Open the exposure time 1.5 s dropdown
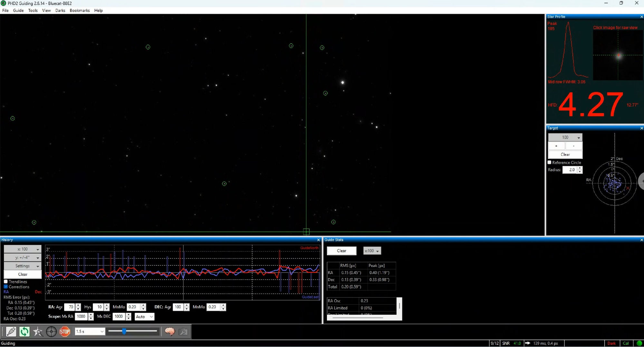The width and height of the screenshot is (644, 347). click(90, 332)
